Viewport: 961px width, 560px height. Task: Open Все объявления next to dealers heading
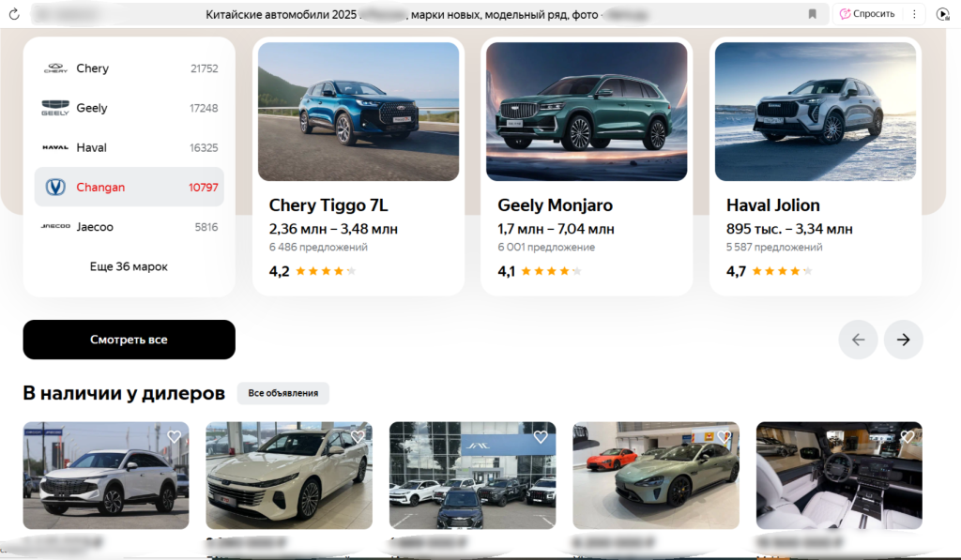[x=282, y=393]
